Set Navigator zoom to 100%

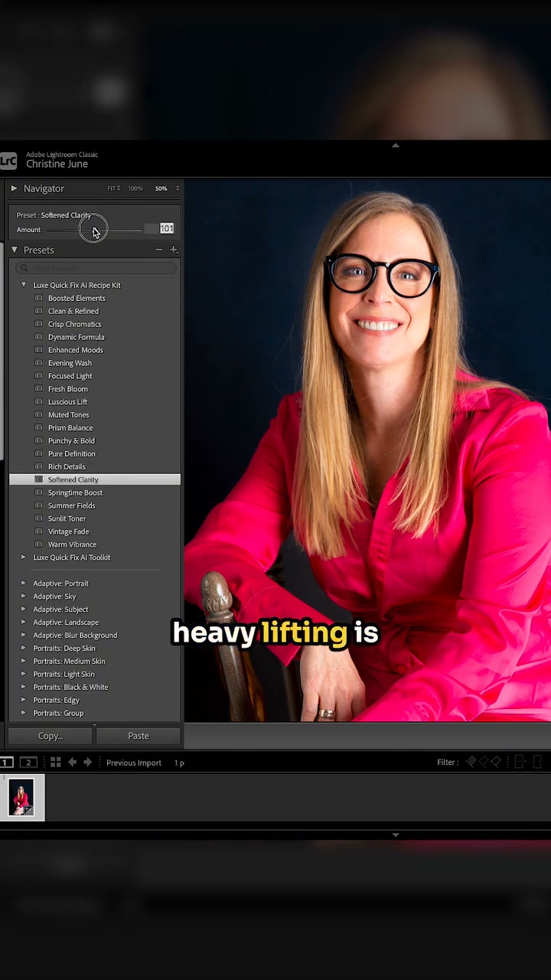(x=135, y=188)
